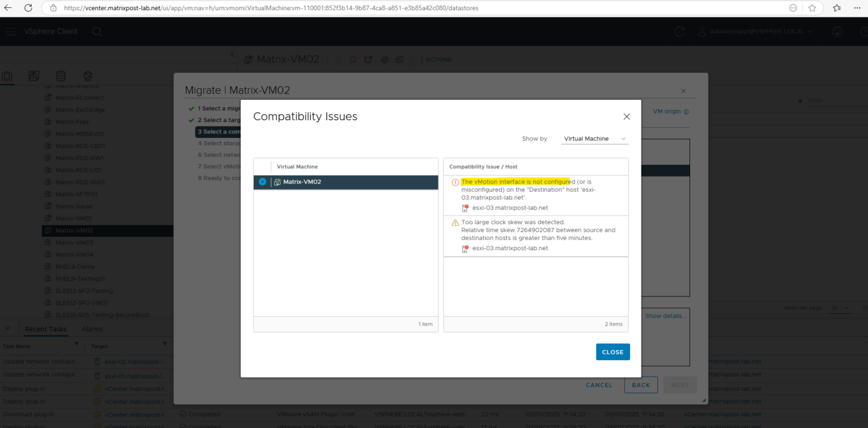
Task: Close the Compatibility Issues dialog via CLOSE
Action: coord(613,351)
